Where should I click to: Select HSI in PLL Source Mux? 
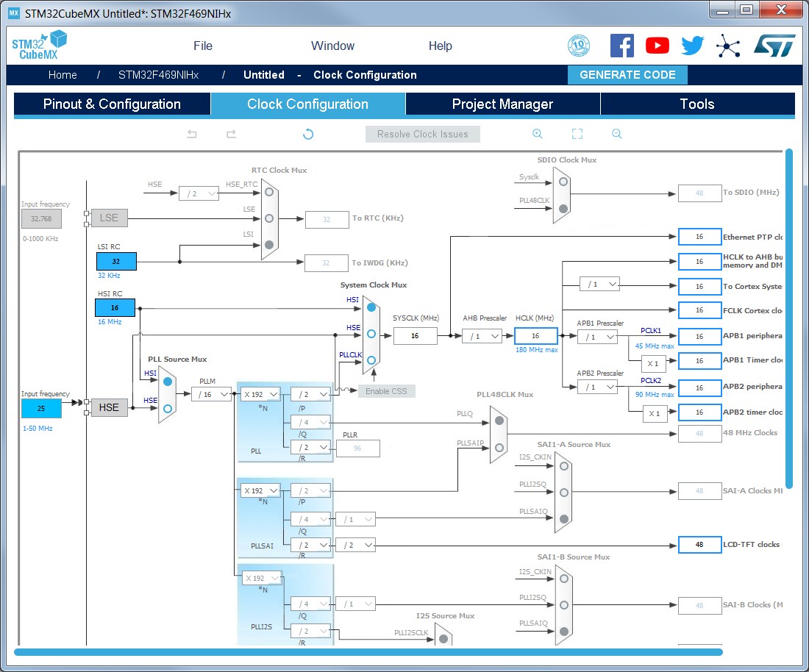(168, 382)
